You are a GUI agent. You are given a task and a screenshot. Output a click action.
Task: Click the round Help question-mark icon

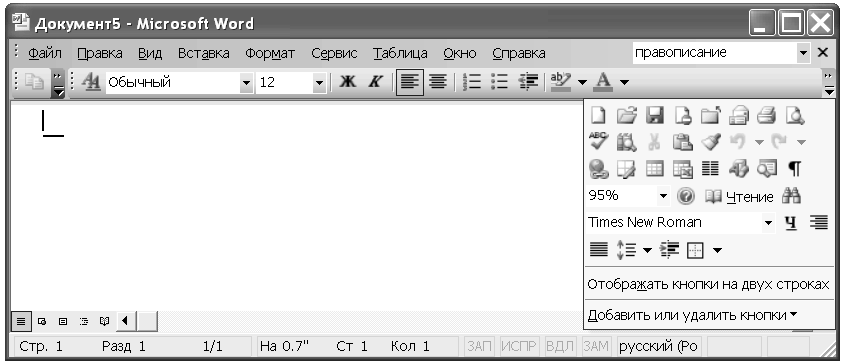point(685,196)
